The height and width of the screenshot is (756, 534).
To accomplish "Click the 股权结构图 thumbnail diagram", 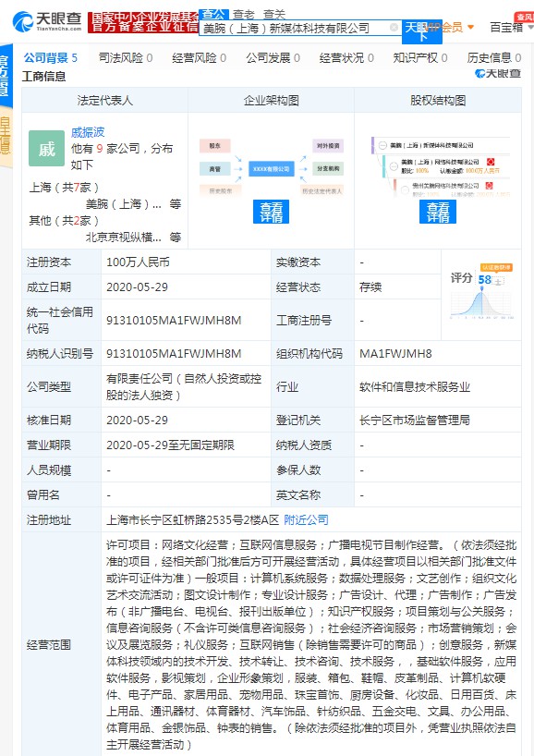I will pos(440,167).
